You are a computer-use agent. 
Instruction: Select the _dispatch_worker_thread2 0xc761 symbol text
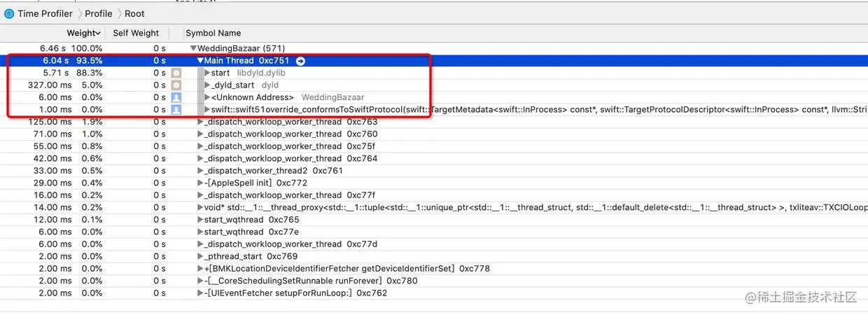(274, 171)
